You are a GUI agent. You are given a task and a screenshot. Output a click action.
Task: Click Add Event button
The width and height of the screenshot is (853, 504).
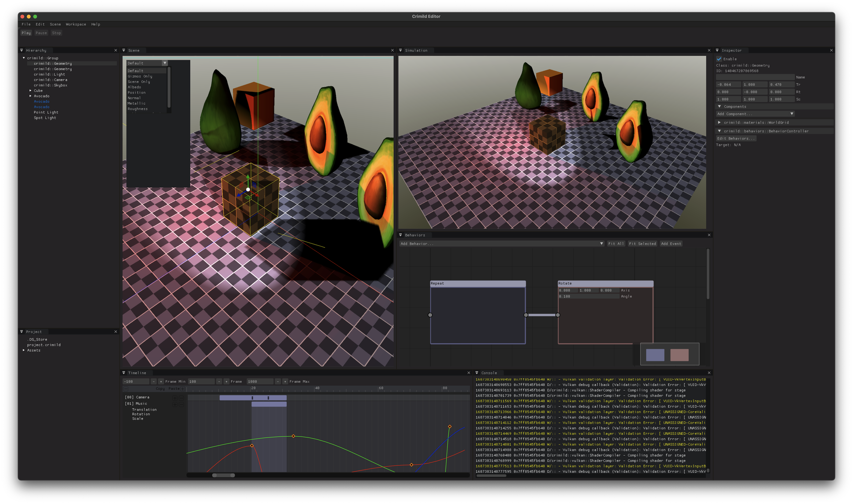671,244
